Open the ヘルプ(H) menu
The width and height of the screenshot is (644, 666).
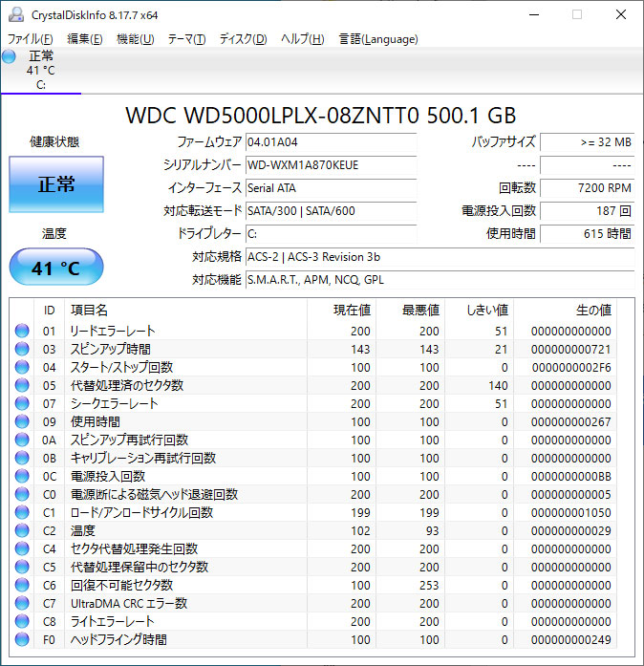pyautogui.click(x=303, y=39)
